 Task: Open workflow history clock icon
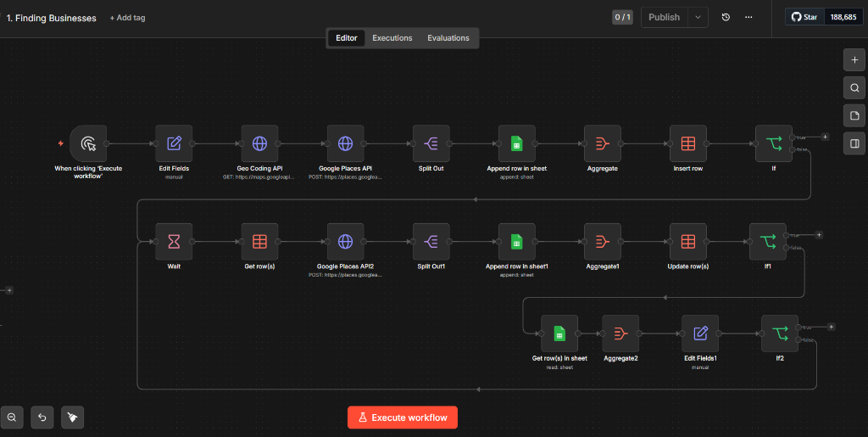[726, 17]
